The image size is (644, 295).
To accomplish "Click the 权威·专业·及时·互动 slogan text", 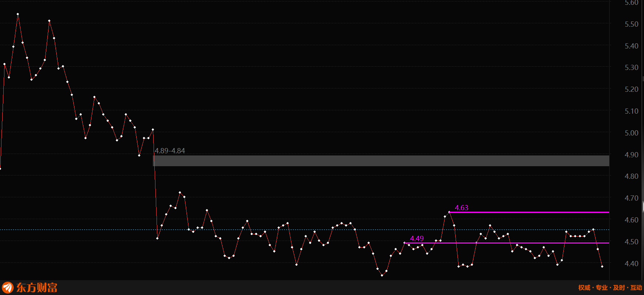I will pos(610,288).
